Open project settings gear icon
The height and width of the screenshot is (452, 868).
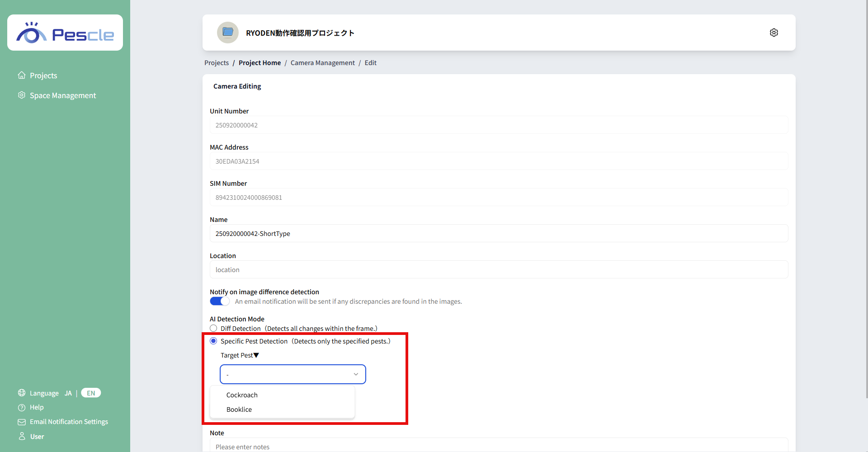(x=774, y=33)
